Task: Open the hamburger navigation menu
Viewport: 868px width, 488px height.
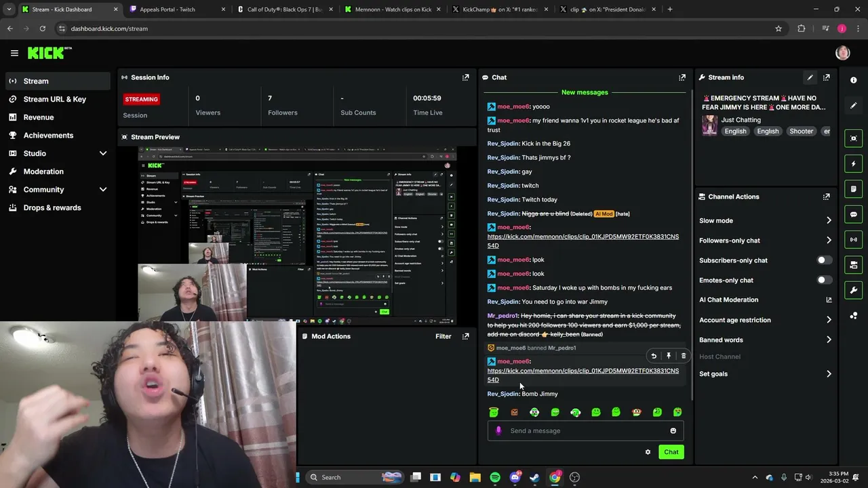Action: [x=14, y=53]
